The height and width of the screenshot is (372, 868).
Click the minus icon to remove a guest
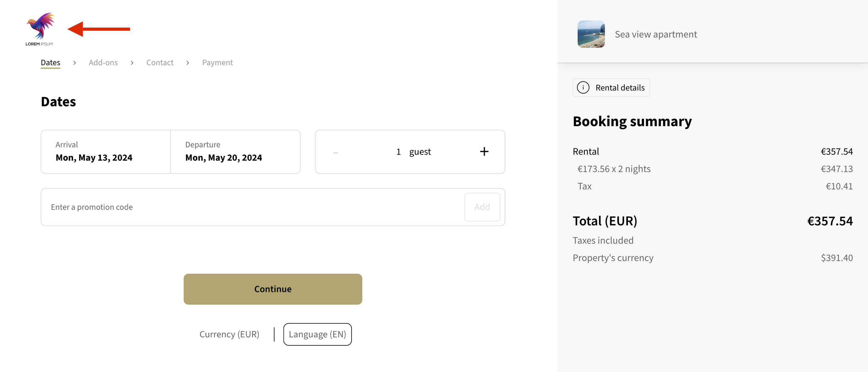[x=336, y=153]
